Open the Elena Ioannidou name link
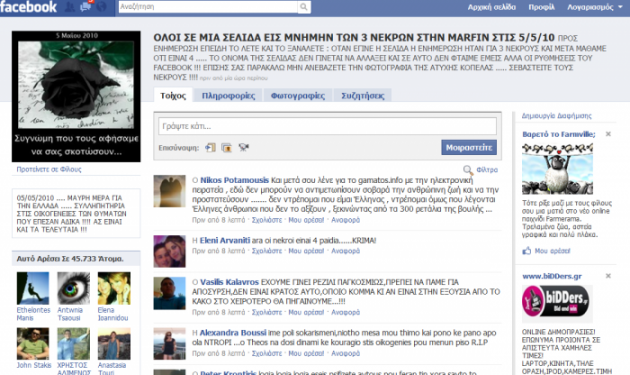 pyautogui.click(x=113, y=314)
